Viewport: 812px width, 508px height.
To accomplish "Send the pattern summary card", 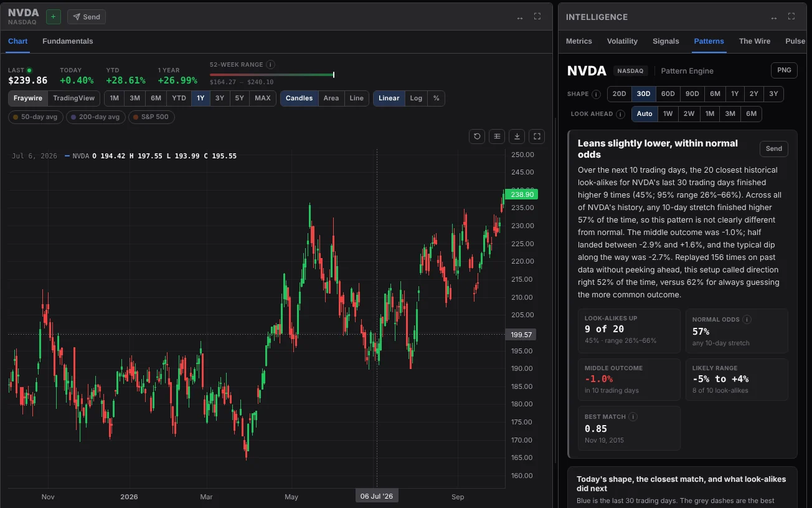I will pyautogui.click(x=774, y=149).
